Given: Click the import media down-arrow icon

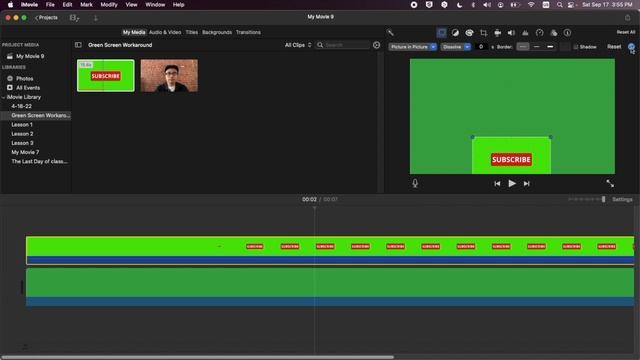Looking at the screenshot, I should pos(96,18).
